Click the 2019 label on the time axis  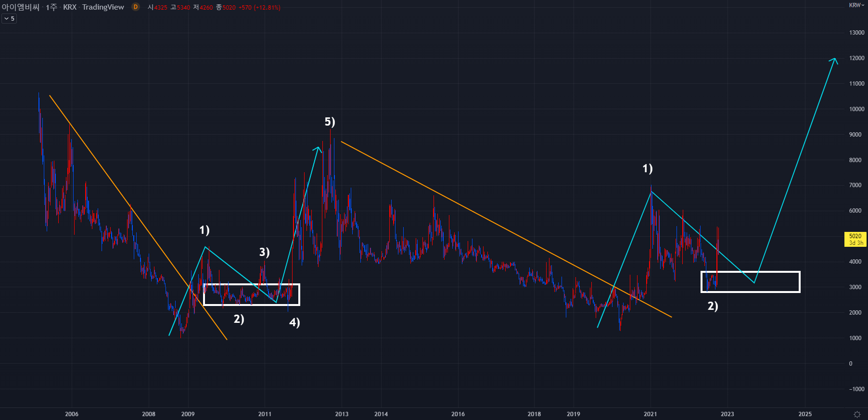(574, 414)
